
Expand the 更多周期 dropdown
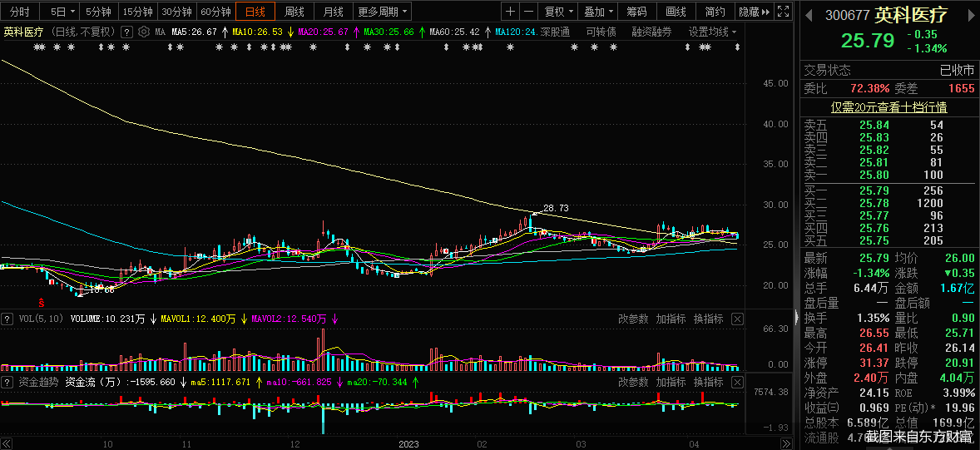(382, 12)
